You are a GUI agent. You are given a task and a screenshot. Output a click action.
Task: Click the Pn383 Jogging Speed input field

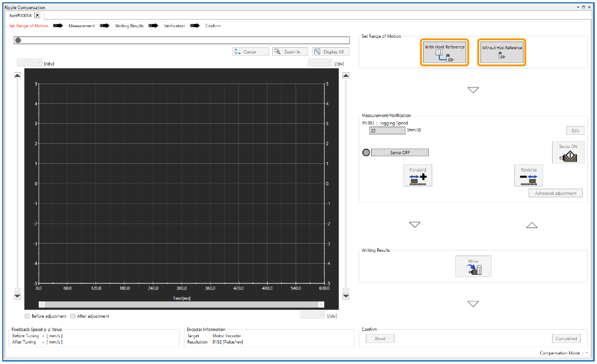pyautogui.click(x=387, y=130)
